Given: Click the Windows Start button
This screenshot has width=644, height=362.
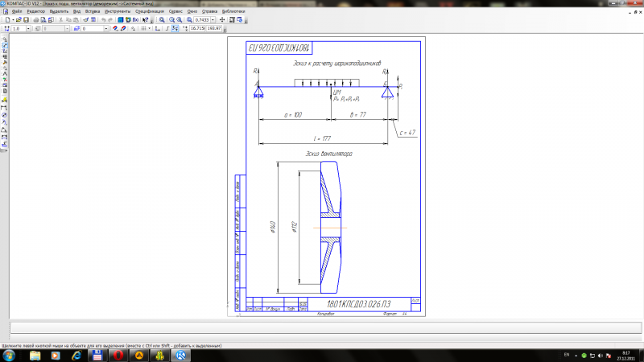Looking at the screenshot, I should coord(10,355).
